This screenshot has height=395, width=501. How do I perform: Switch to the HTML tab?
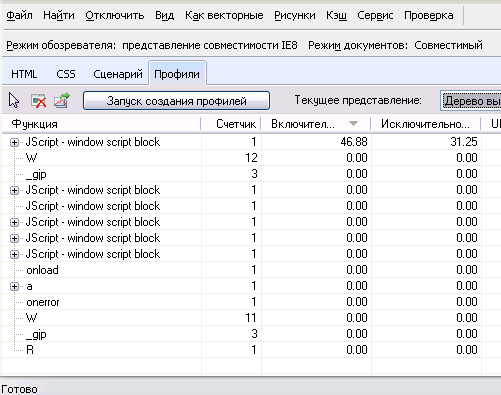(x=24, y=74)
